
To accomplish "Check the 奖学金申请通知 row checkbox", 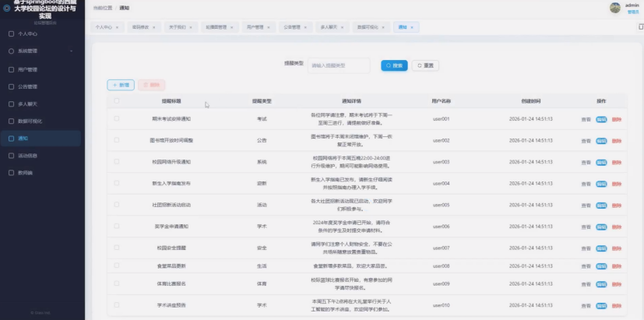I will pyautogui.click(x=117, y=226).
